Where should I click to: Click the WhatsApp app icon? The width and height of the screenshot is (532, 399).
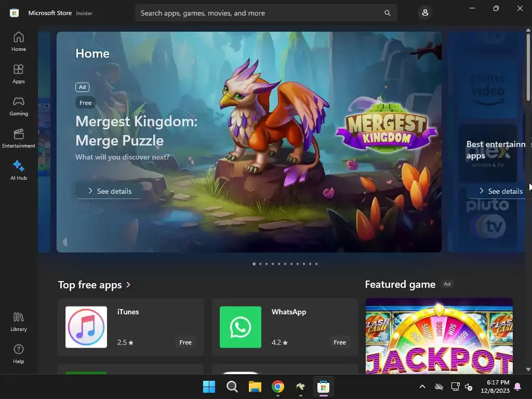[x=241, y=327]
